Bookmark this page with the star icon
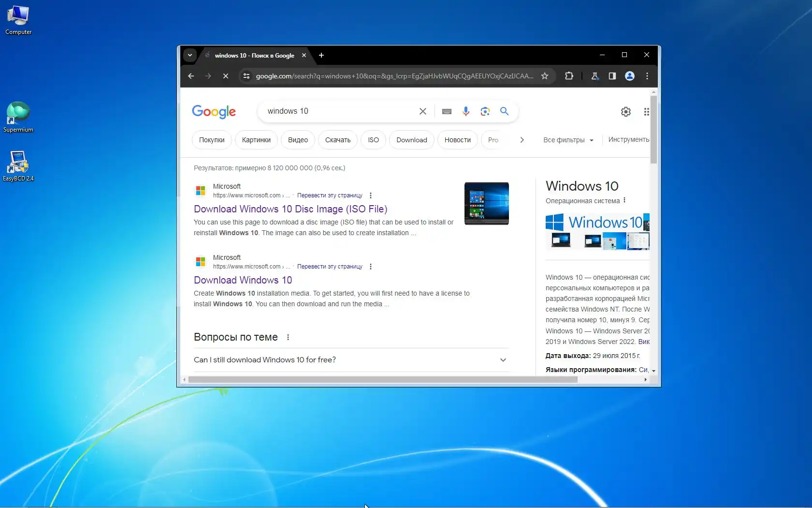Image resolution: width=812 pixels, height=508 pixels. coord(545,76)
